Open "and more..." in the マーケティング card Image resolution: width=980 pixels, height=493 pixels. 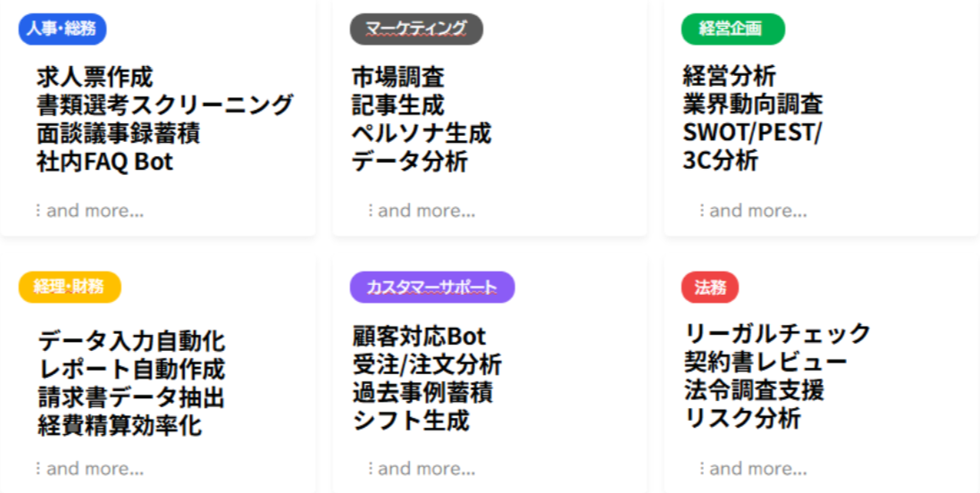pyautogui.click(x=425, y=211)
